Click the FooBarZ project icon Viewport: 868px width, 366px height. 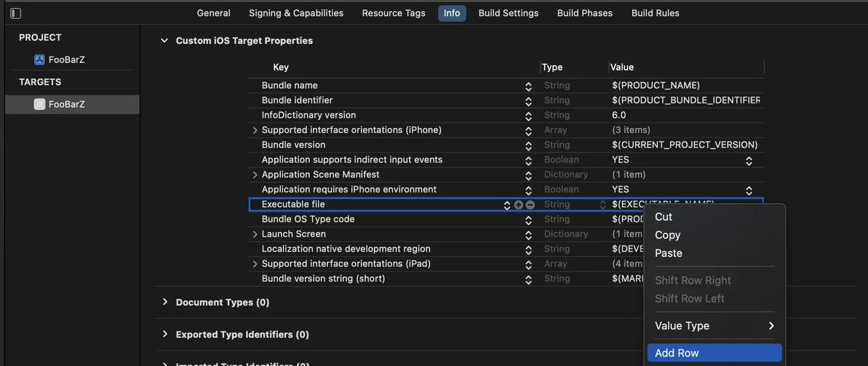(39, 60)
